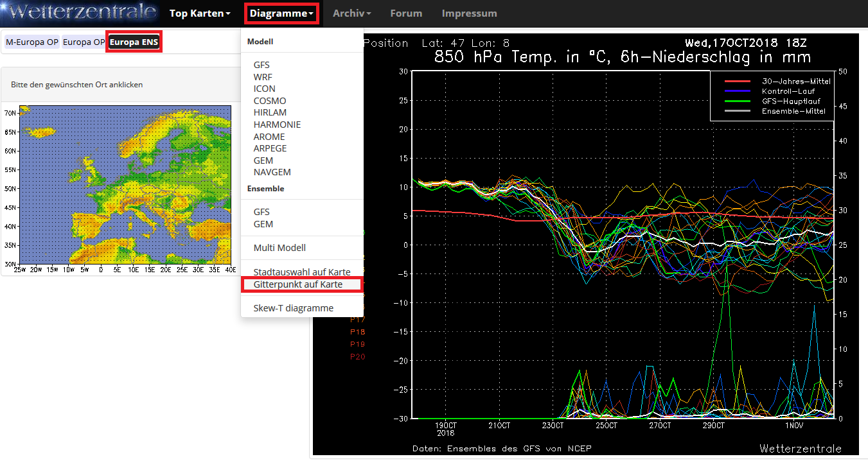Image resolution: width=868 pixels, height=468 pixels.
Task: Choose GFS under Modell
Action: [261, 65]
